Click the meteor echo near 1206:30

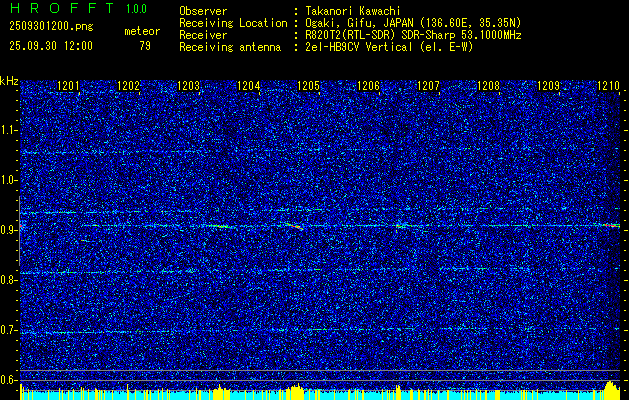pos(400,226)
